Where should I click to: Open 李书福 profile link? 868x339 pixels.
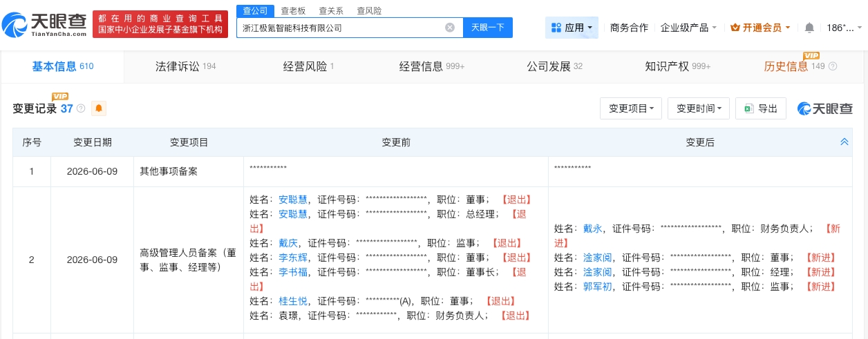pos(293,272)
